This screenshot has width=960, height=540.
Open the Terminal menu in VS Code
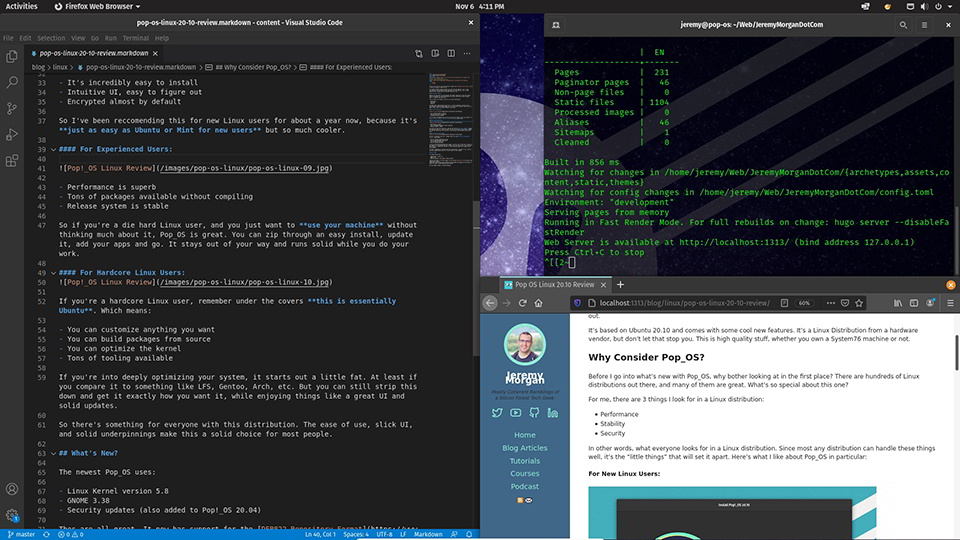135,38
